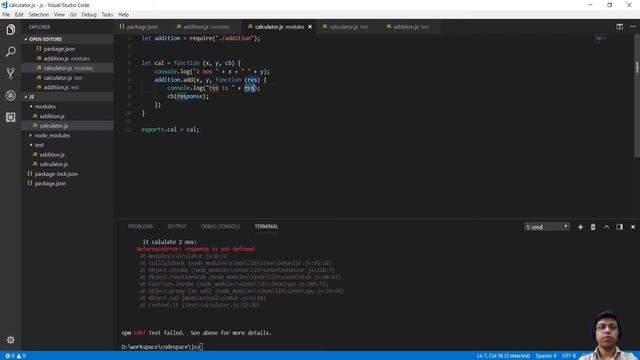Open the Manage gear menu

(11, 340)
